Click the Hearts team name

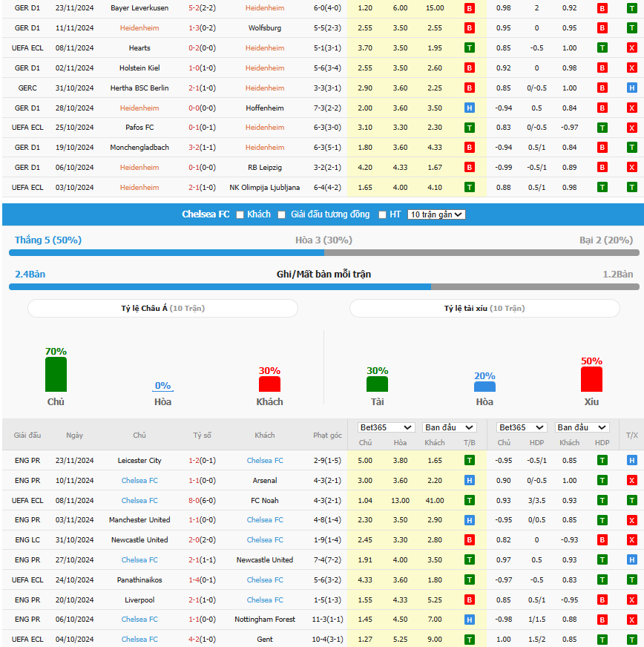(x=139, y=48)
